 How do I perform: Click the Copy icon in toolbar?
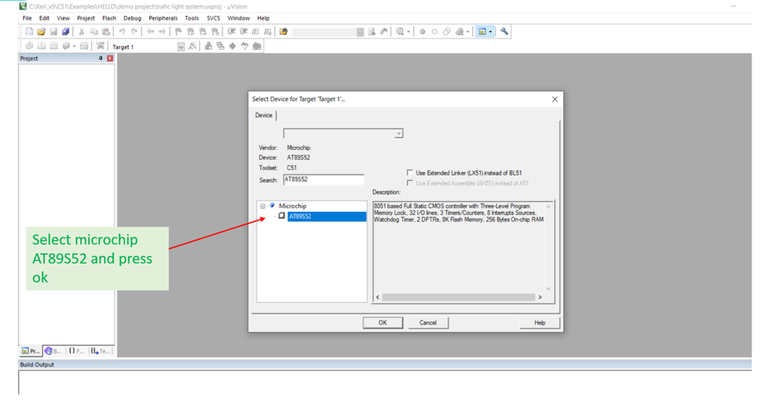pos(94,31)
